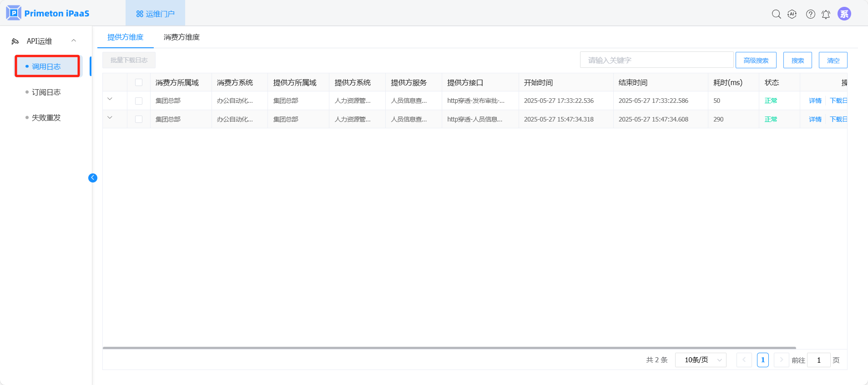Expand the first log row details
This screenshot has height=385, width=868.
coord(110,99)
